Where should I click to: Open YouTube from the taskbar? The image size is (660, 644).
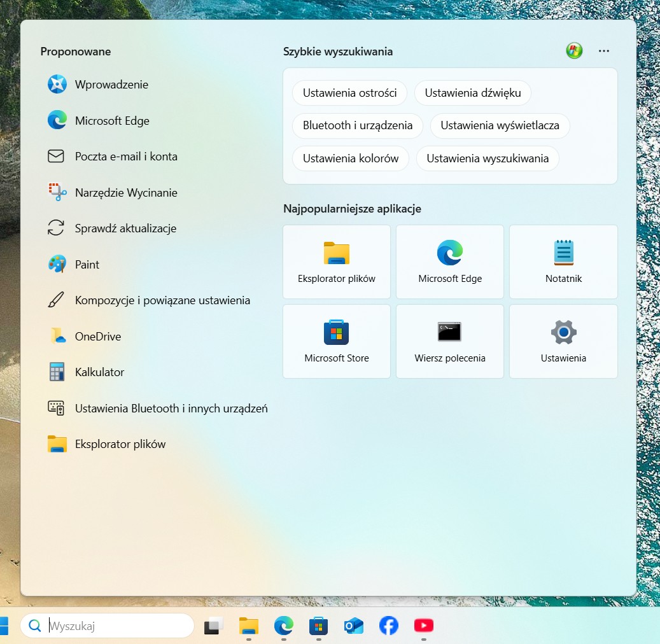point(423,626)
